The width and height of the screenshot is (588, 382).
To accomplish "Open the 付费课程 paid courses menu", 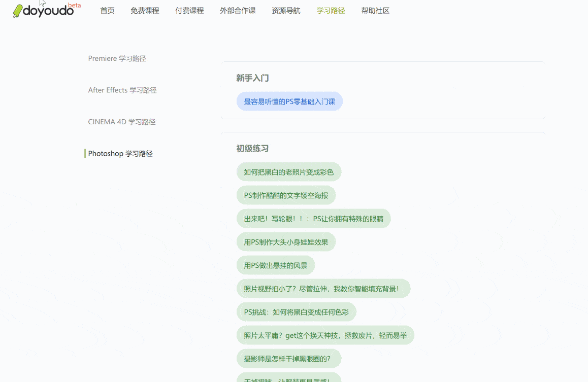I will [189, 10].
